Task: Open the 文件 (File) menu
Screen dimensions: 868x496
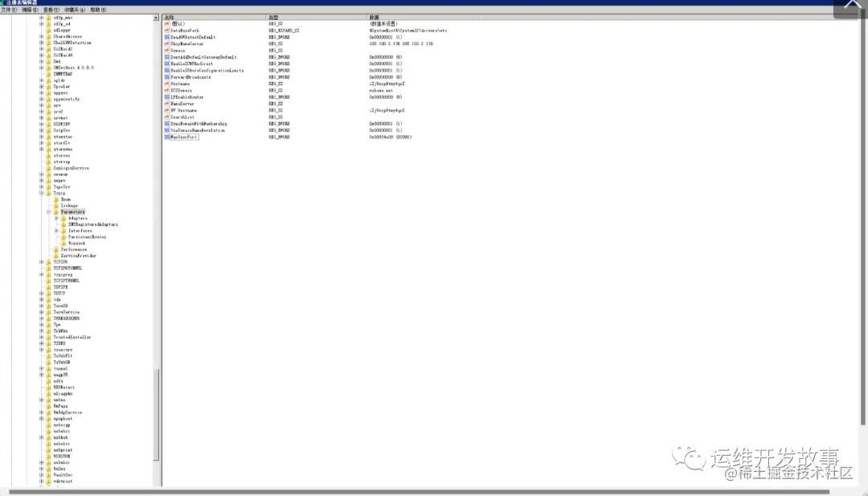Action: pos(8,10)
